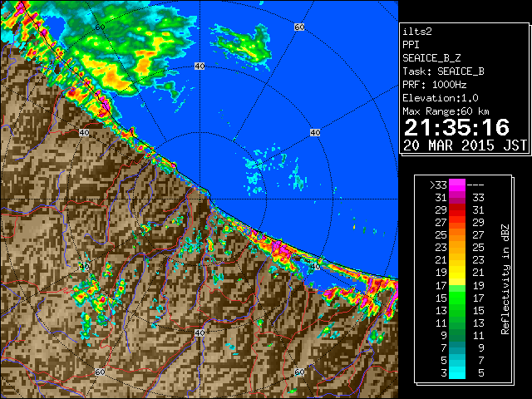
Task: Click the date '20 MAR 2015 JST'
Action: click(x=465, y=145)
